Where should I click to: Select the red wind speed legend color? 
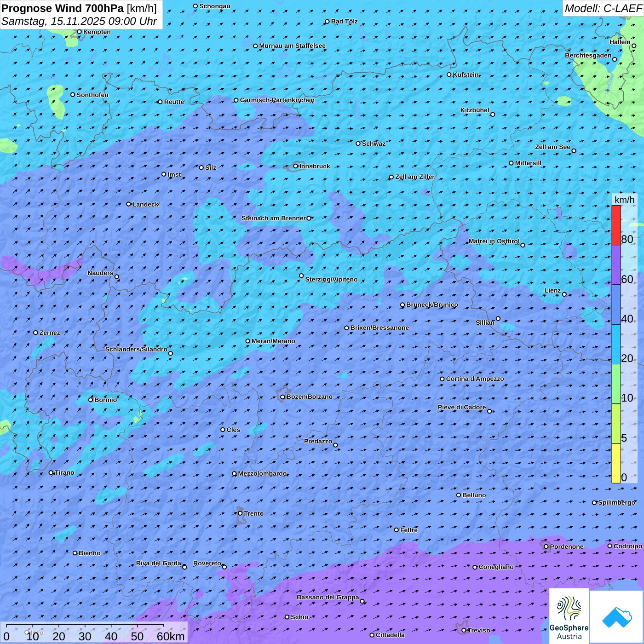click(x=616, y=225)
